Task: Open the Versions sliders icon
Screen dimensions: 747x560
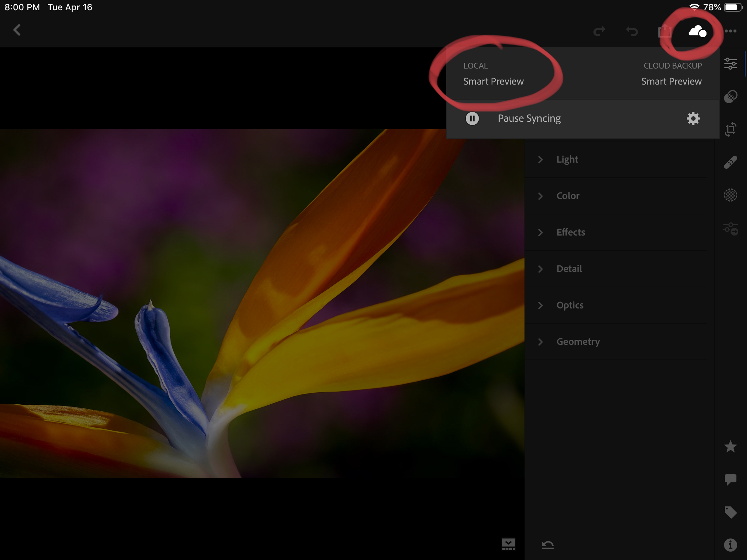Action: click(731, 229)
